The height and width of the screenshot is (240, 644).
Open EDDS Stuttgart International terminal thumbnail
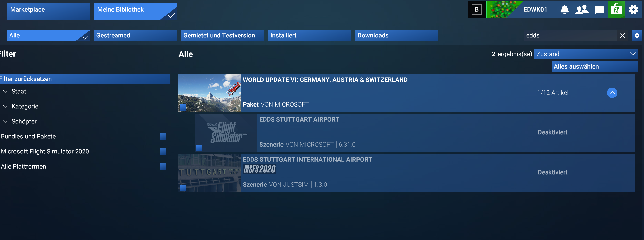(209, 173)
